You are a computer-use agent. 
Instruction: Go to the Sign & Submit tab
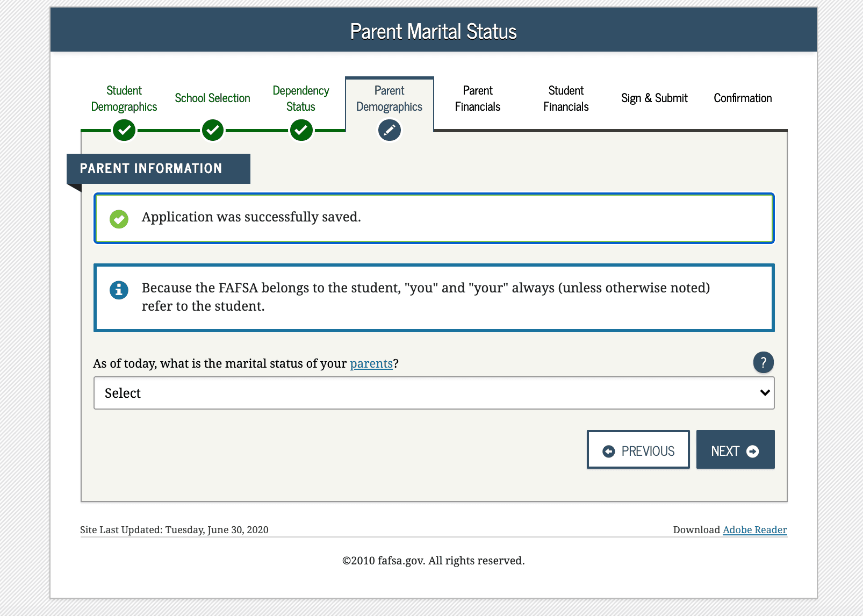655,98
